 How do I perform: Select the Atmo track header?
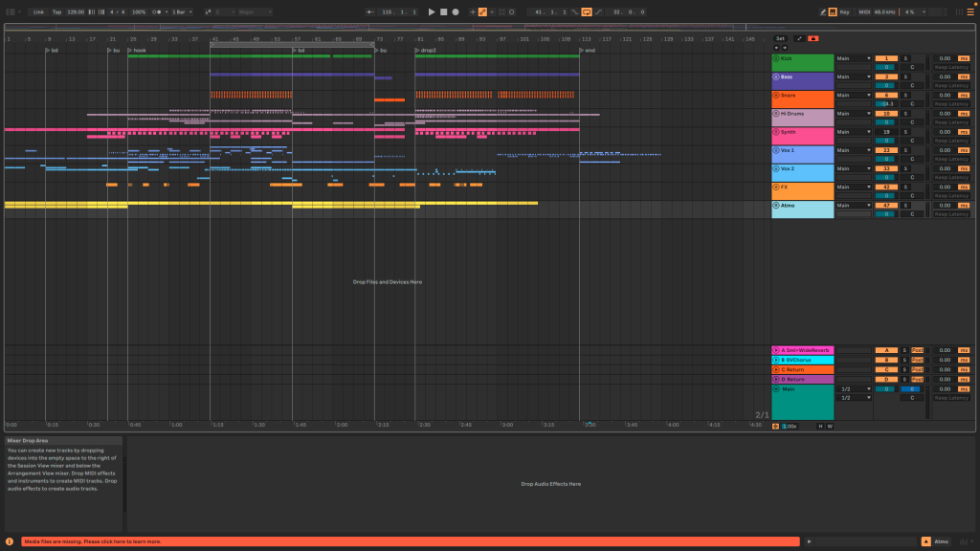click(x=804, y=209)
